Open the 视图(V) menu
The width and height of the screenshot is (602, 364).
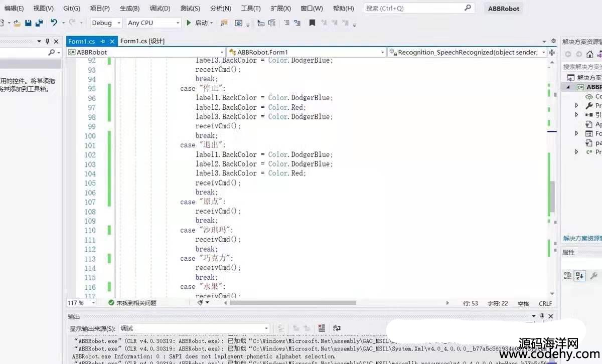[44, 8]
